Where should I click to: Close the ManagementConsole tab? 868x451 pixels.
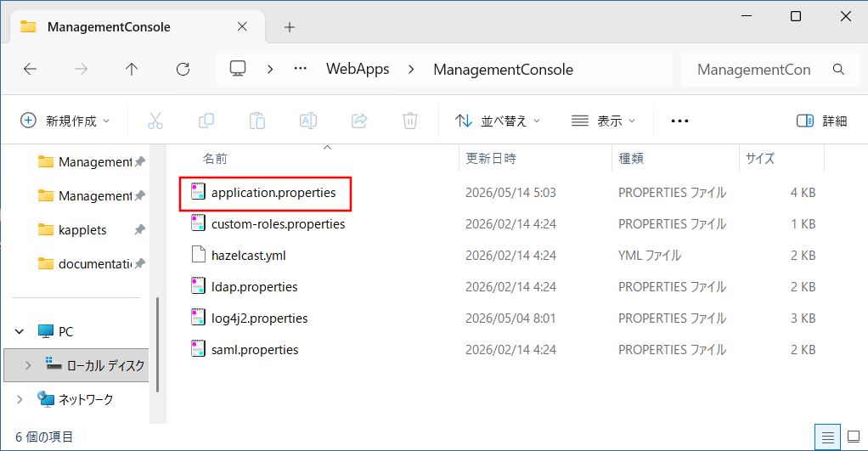point(242,26)
